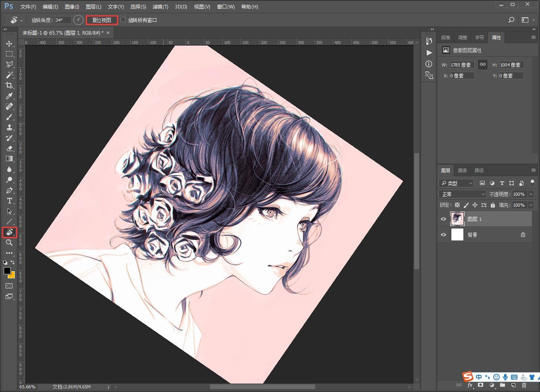Select the Magic Wand tool
Viewport: 540px width, 392px height.
pyautogui.click(x=9, y=75)
